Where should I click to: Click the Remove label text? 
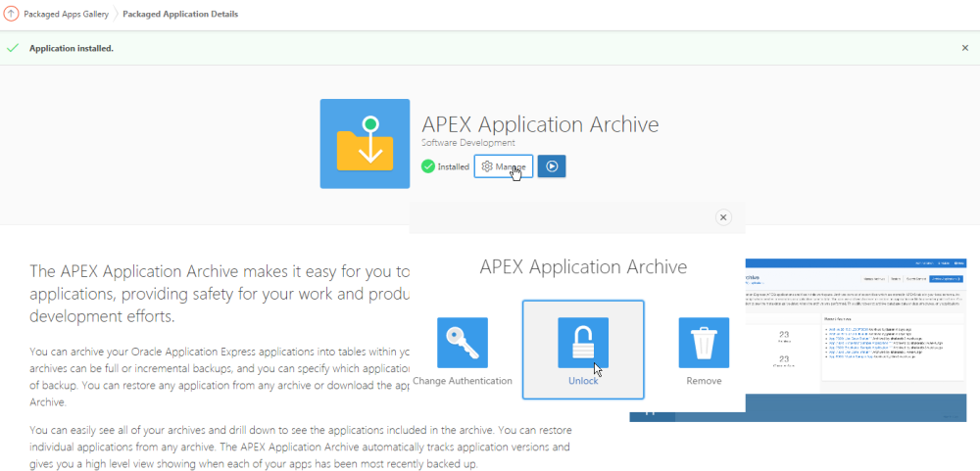(x=704, y=381)
